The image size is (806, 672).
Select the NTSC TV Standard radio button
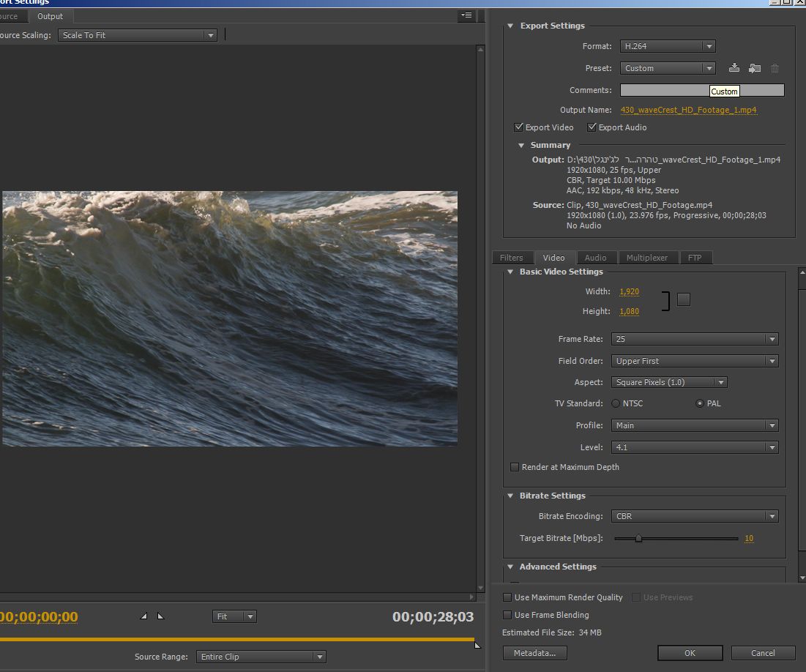coord(616,403)
